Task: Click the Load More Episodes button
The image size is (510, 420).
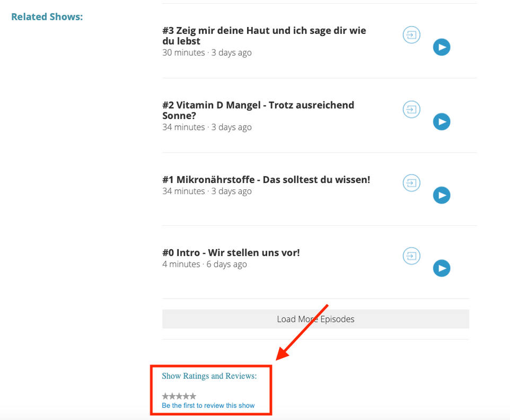Action: click(315, 319)
